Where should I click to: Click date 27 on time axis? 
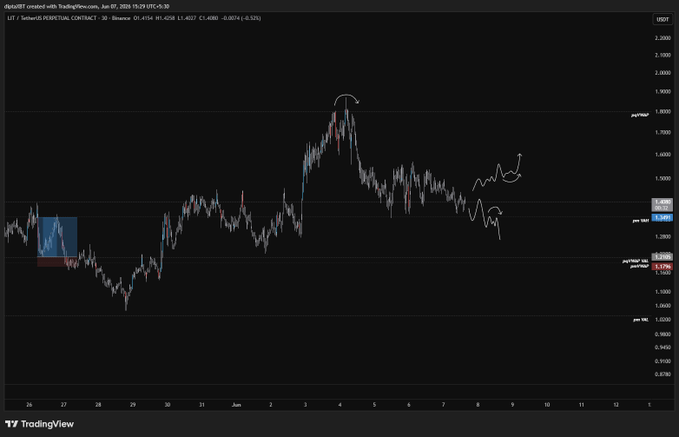(64, 405)
